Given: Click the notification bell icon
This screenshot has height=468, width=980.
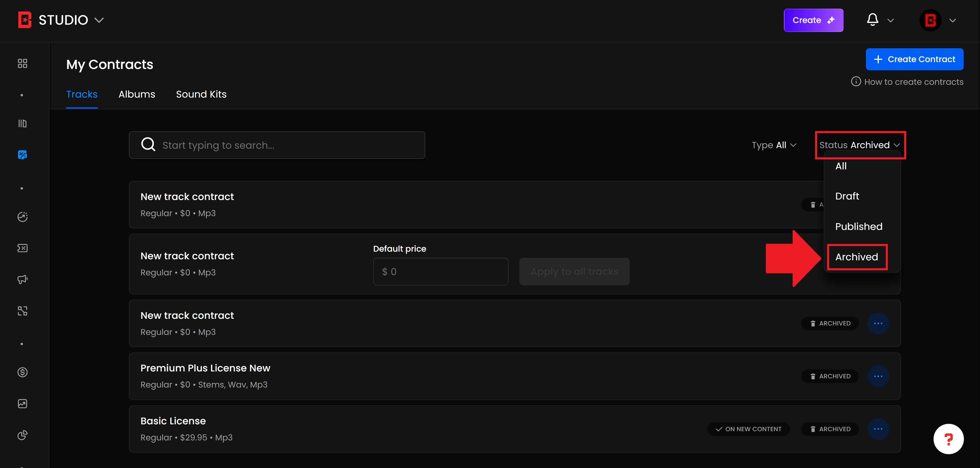Looking at the screenshot, I should point(872,20).
